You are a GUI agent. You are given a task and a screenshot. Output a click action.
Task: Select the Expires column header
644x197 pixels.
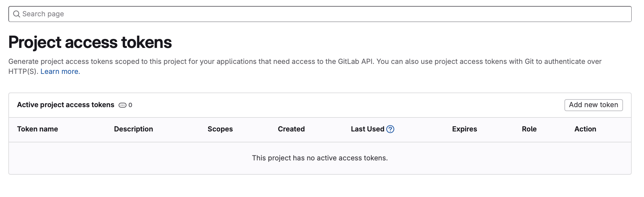click(465, 129)
